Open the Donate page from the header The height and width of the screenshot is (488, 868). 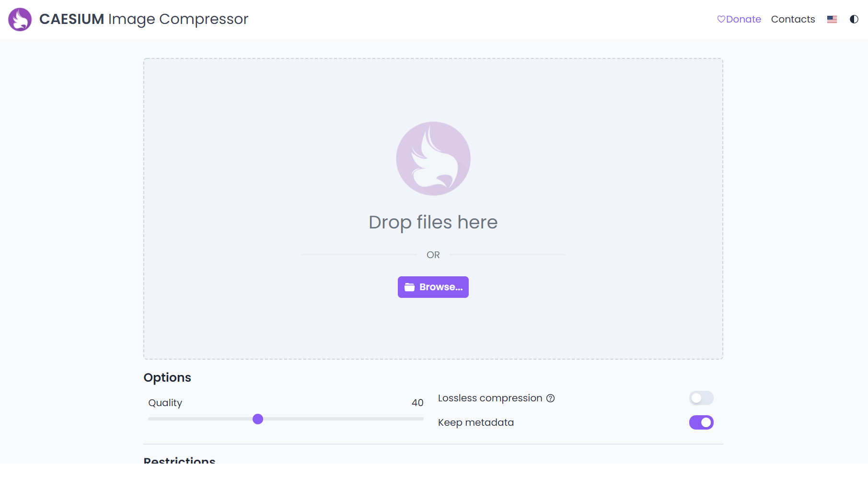[x=743, y=19]
